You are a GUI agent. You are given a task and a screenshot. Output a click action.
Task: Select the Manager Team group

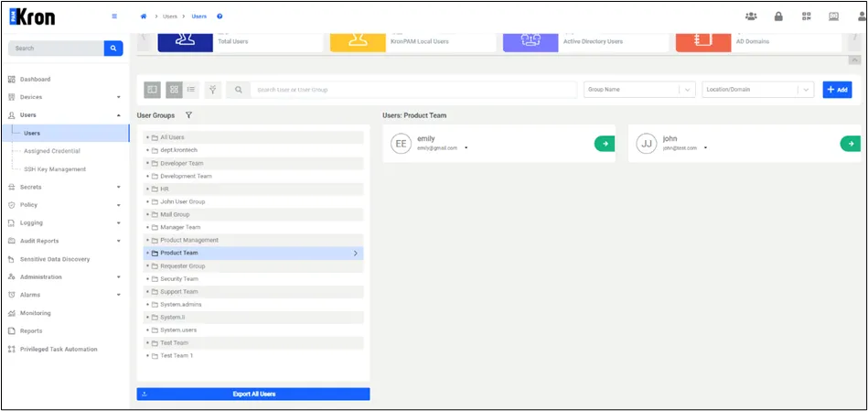tap(253, 227)
